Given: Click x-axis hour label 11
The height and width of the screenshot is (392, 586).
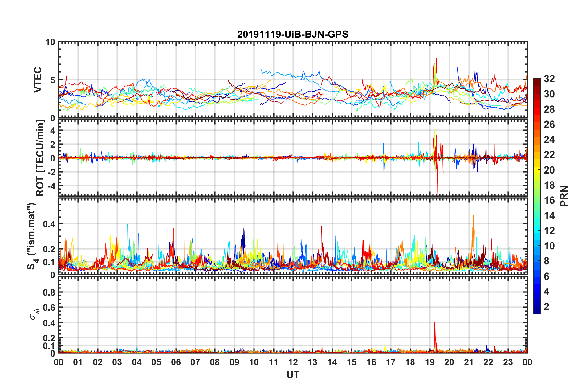Looking at the screenshot, I should tap(274, 362).
